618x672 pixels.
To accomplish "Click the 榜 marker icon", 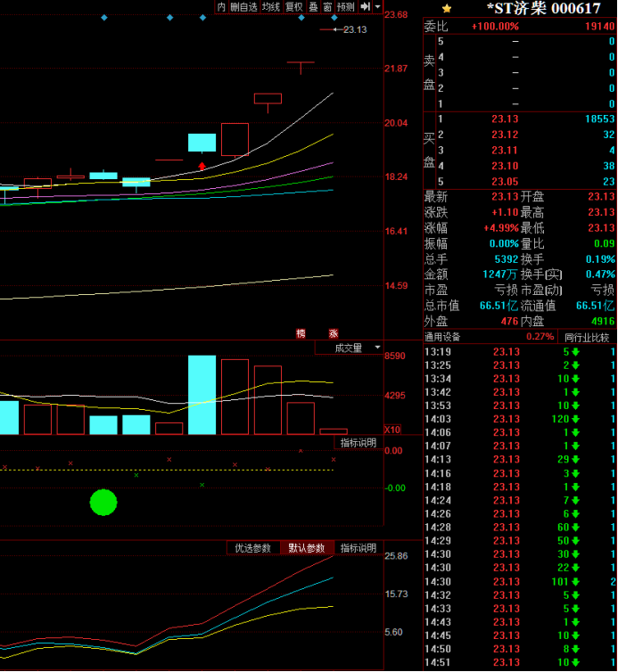I will 301,333.
